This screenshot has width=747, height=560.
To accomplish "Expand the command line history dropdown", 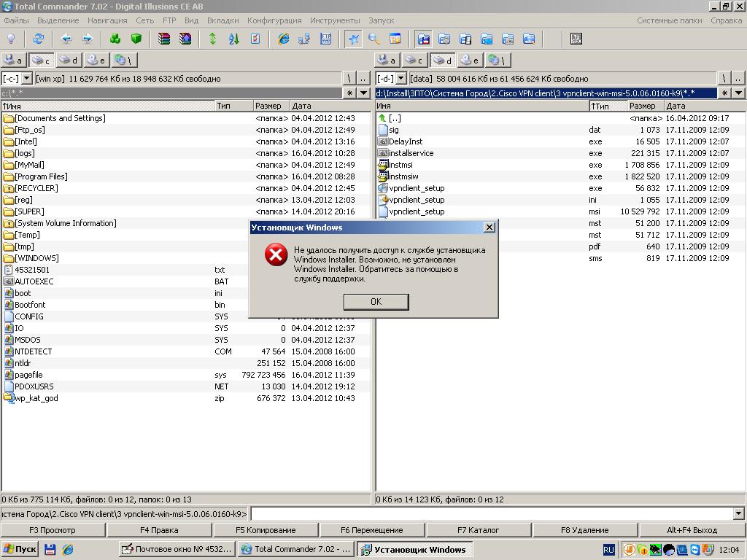I will [x=739, y=514].
